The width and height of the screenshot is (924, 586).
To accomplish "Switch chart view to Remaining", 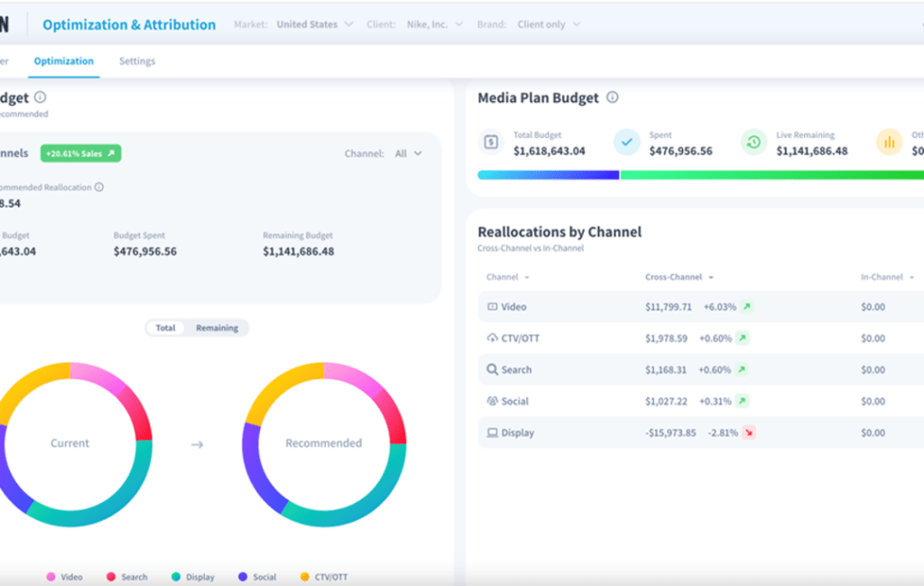I will (x=217, y=328).
